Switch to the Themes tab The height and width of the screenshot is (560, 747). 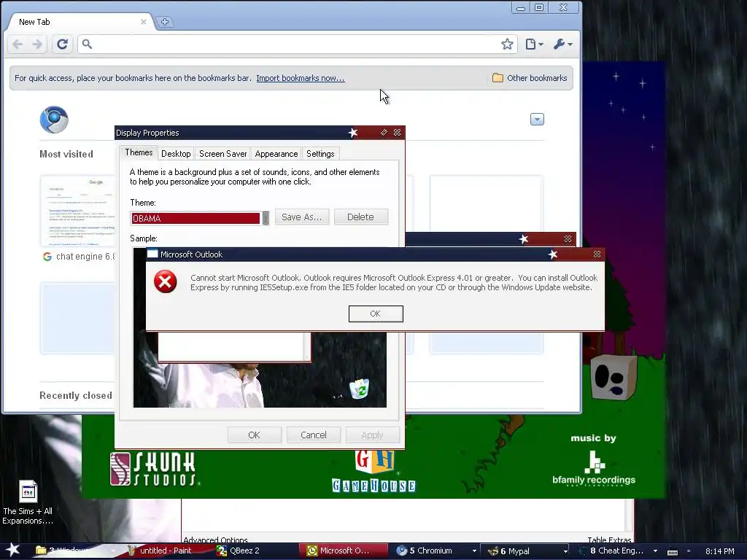click(x=139, y=152)
